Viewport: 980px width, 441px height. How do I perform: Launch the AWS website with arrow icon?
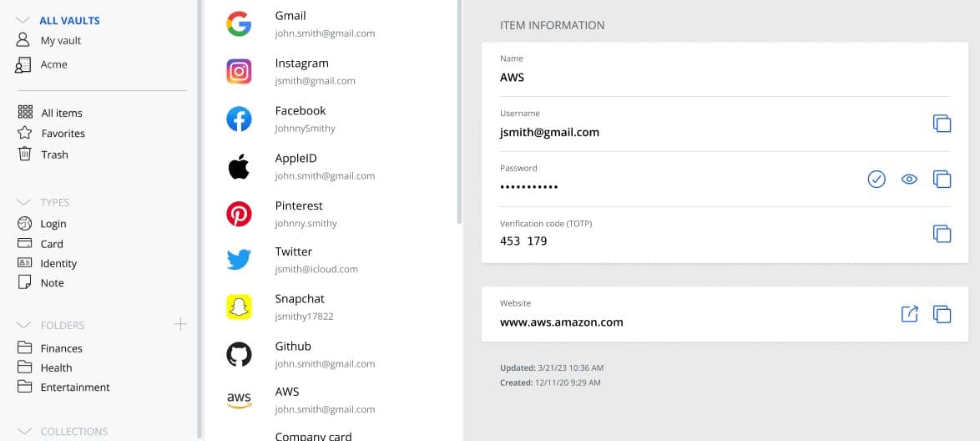pyautogui.click(x=909, y=313)
